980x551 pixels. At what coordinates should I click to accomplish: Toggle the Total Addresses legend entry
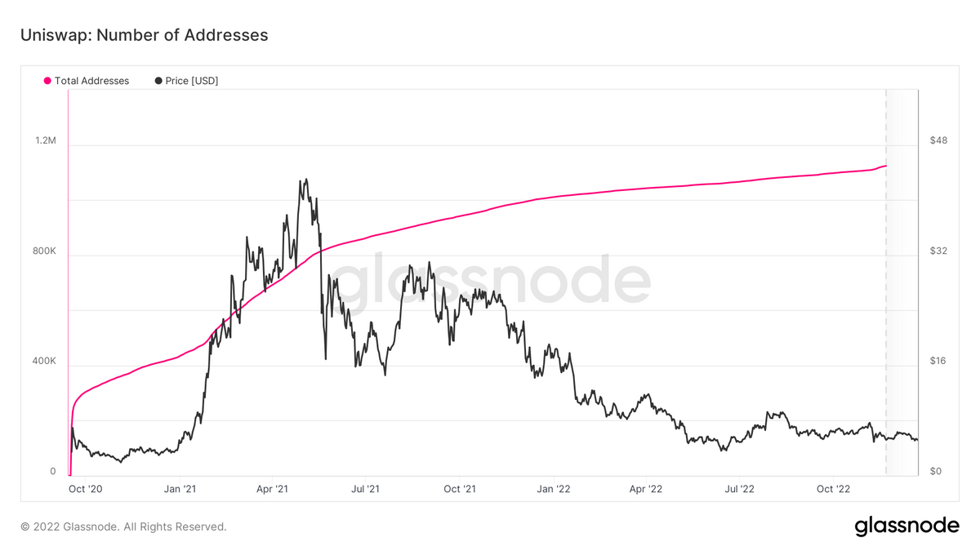[91, 81]
